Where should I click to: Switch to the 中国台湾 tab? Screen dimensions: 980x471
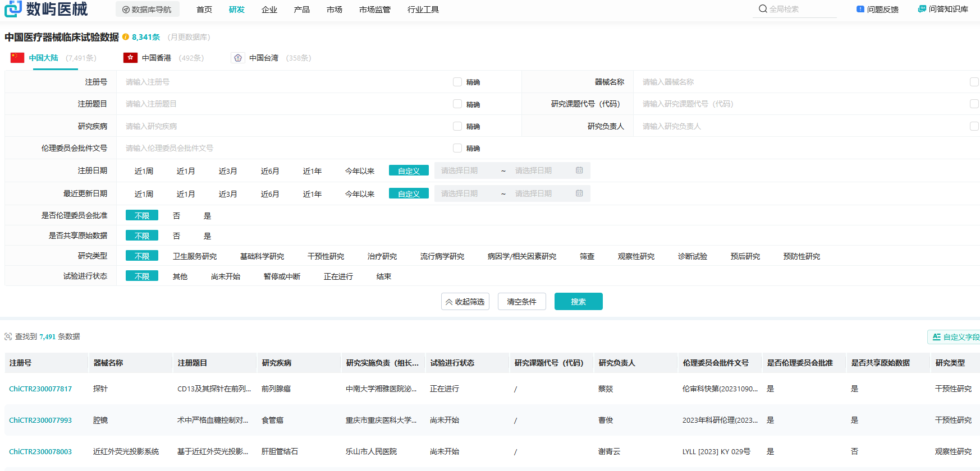tap(263, 58)
